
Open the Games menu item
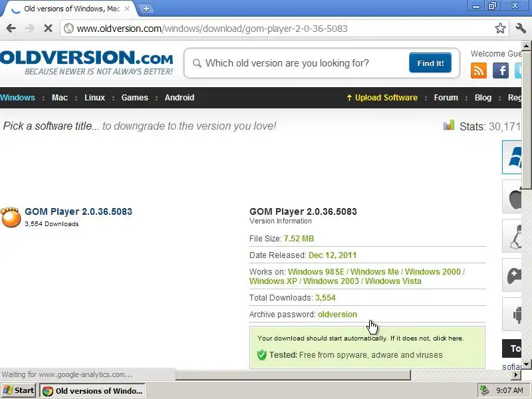pyautogui.click(x=135, y=98)
